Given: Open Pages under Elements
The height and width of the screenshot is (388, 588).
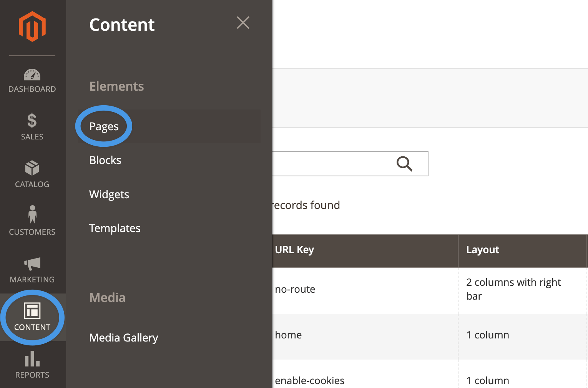Looking at the screenshot, I should tap(104, 126).
